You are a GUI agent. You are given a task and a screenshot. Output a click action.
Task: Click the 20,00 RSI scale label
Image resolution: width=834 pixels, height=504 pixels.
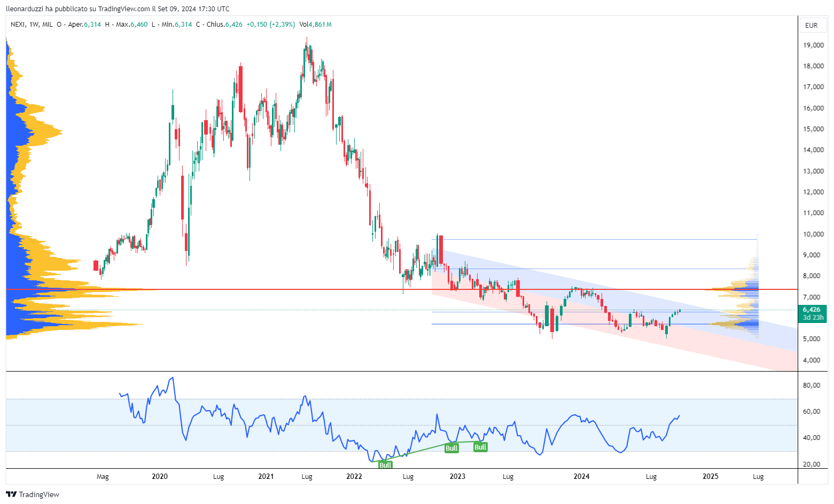[812, 464]
